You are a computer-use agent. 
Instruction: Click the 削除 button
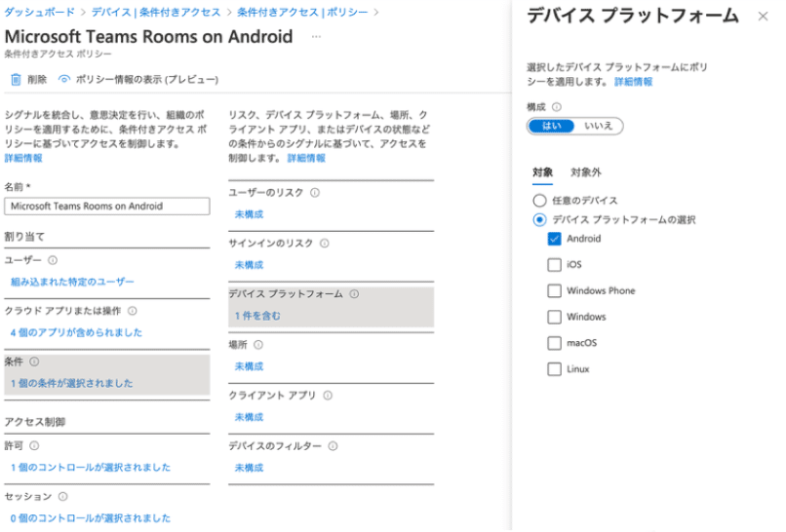click(29, 79)
